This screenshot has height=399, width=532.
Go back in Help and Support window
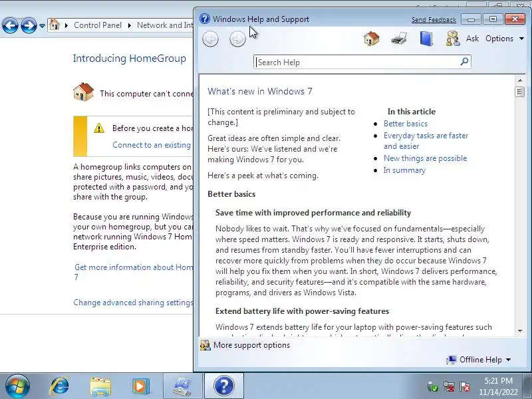[x=210, y=39]
